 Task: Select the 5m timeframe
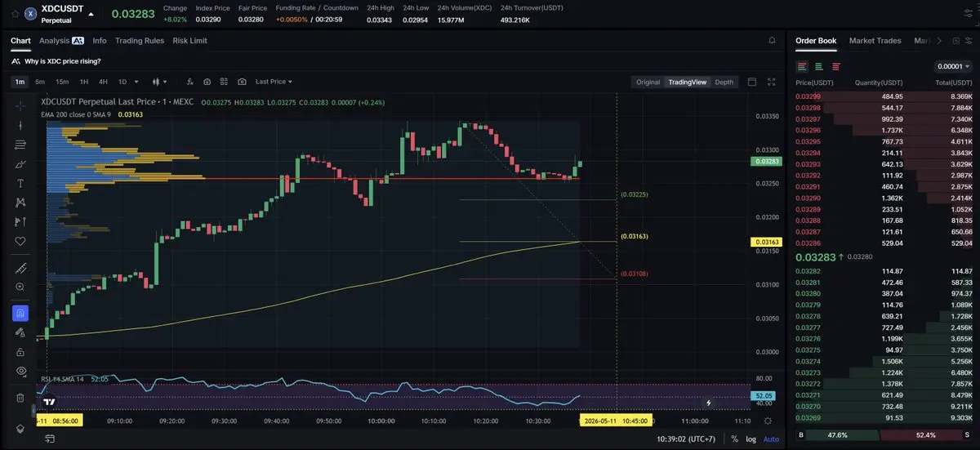39,82
